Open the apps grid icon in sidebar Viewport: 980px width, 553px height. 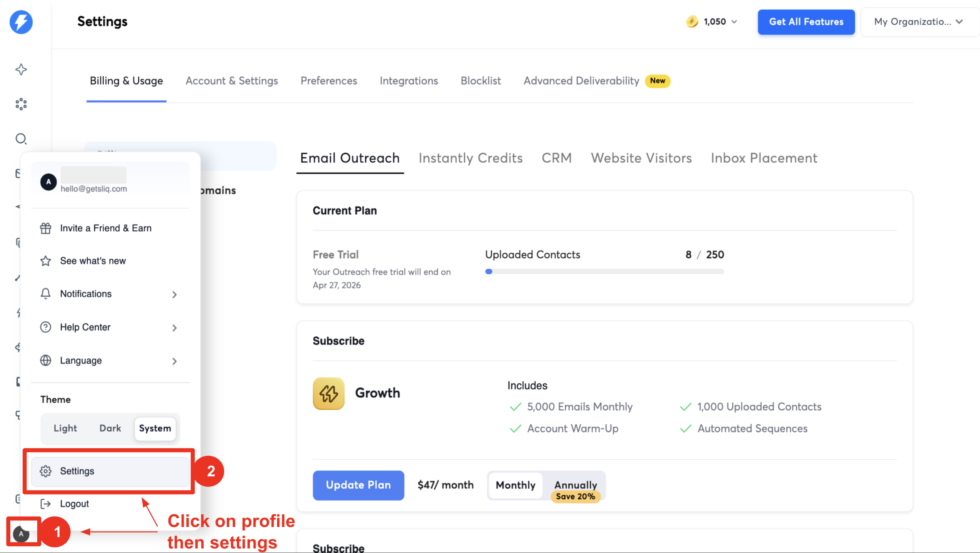click(x=21, y=104)
